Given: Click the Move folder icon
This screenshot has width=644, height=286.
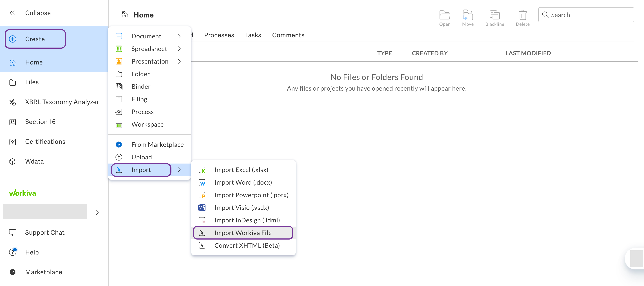Looking at the screenshot, I should pyautogui.click(x=468, y=15).
